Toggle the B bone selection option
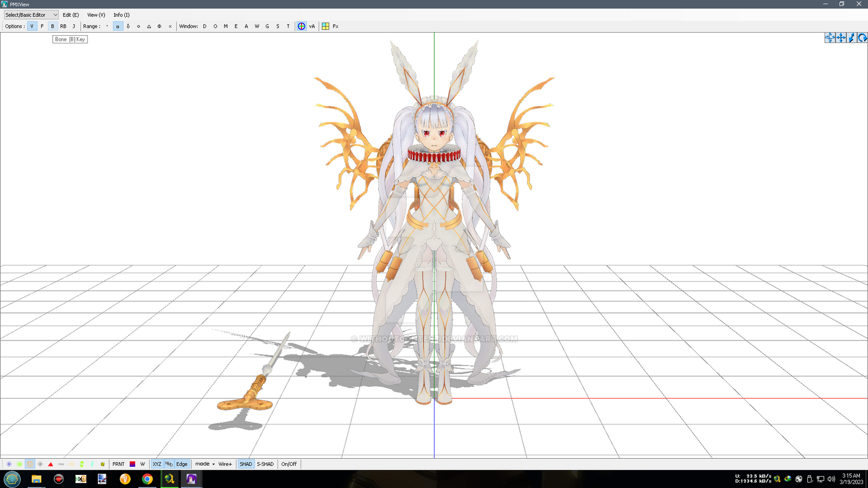The height and width of the screenshot is (488, 868). (x=53, y=26)
